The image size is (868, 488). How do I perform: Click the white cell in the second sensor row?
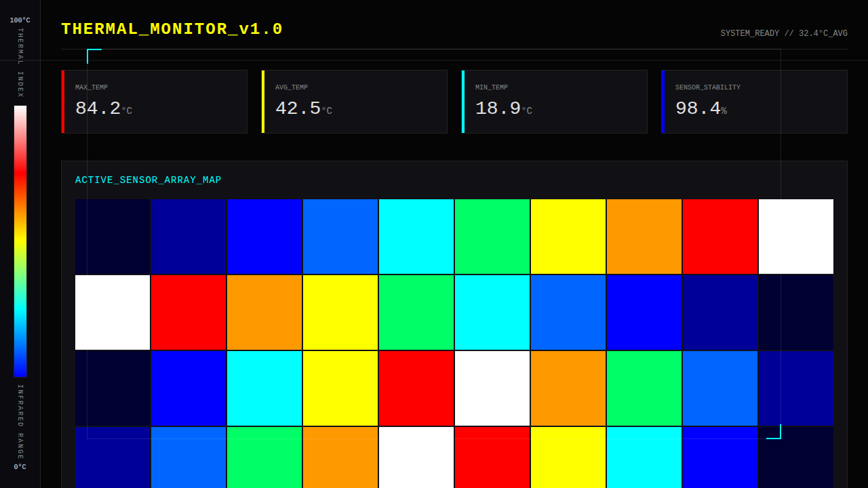point(113,312)
